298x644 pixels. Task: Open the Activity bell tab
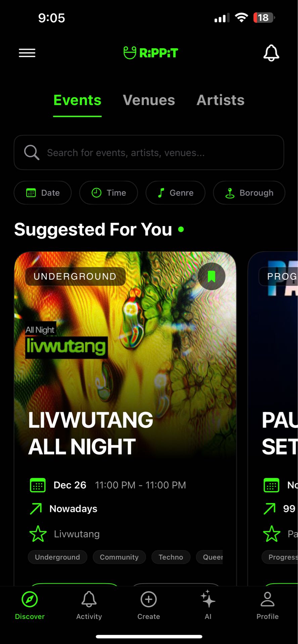tap(89, 606)
